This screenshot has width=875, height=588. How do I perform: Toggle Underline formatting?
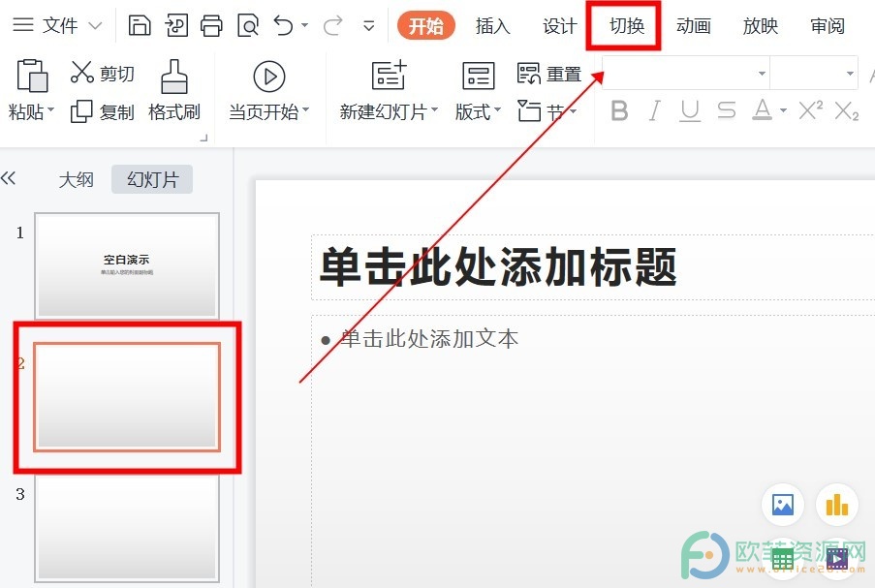[x=690, y=110]
